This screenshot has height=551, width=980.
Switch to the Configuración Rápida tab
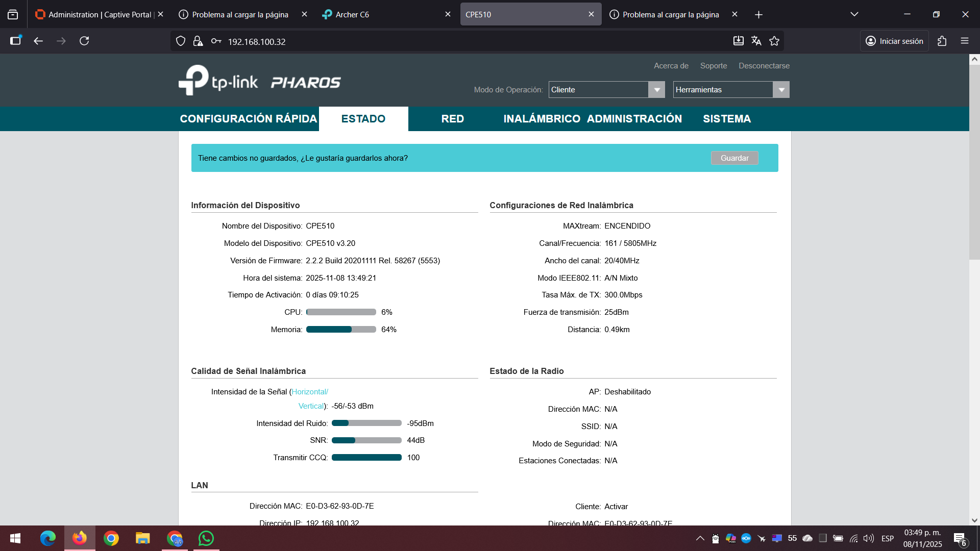(x=249, y=119)
